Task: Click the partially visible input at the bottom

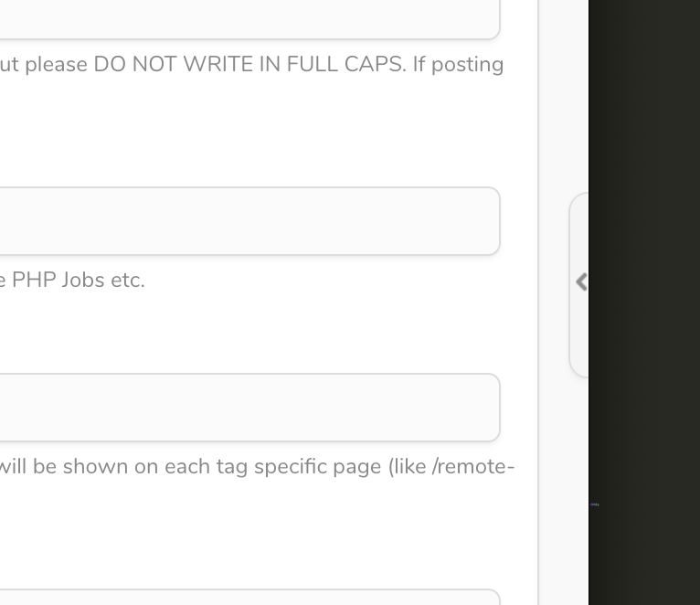Action: pos(247,598)
